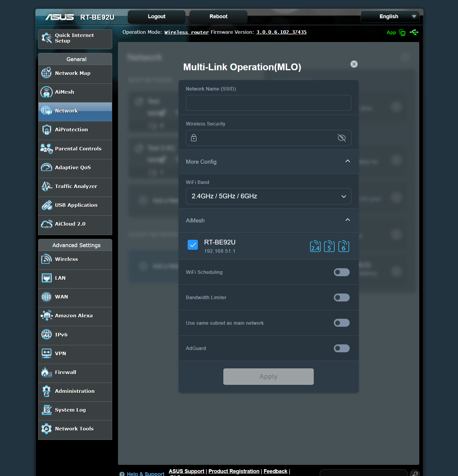The image size is (458, 476).
Task: Click the Apply button
Action: coord(268,377)
